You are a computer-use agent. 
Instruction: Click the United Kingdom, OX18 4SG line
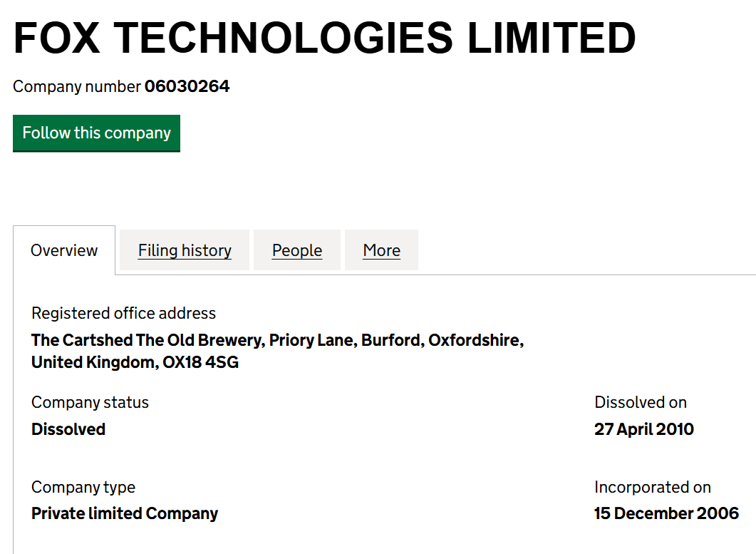pos(135,362)
